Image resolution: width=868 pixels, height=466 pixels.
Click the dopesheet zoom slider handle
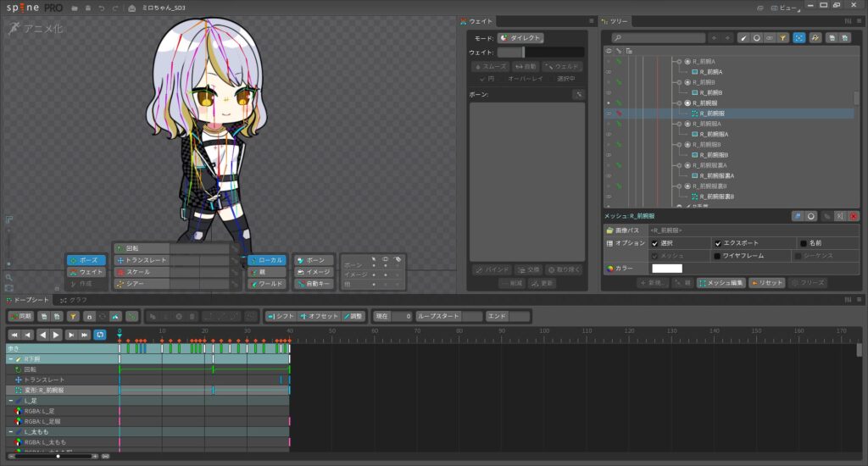pyautogui.click(x=58, y=456)
